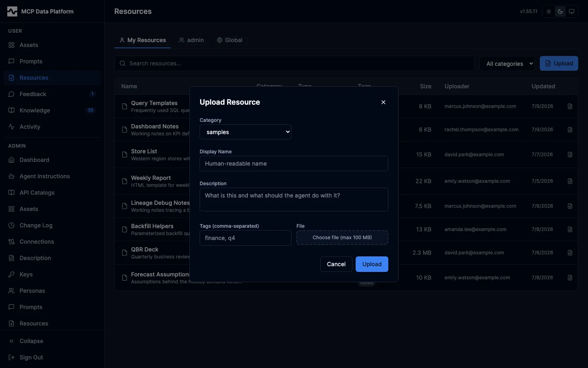Close the Upload Resource dialog
Viewport: 588px width, 368px height.
[383, 102]
